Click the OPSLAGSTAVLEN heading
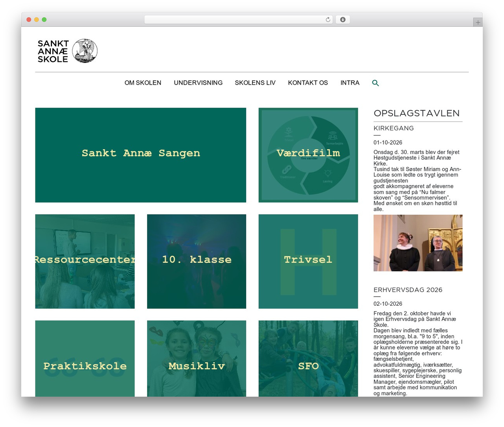The height and width of the screenshot is (427, 504). [417, 113]
